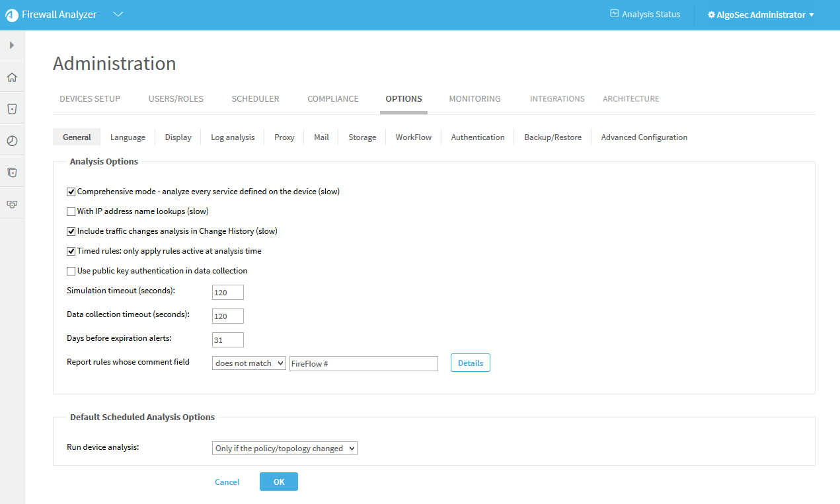Select the linked shields bottom sidebar icon

[12, 204]
